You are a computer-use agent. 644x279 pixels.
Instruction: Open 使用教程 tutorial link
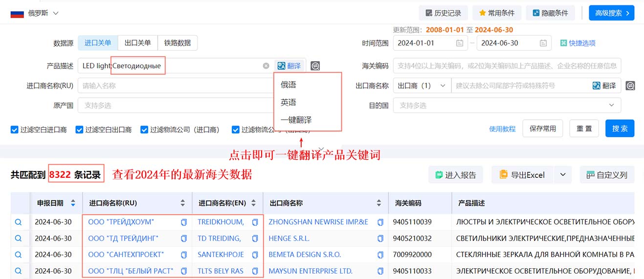[x=502, y=129]
